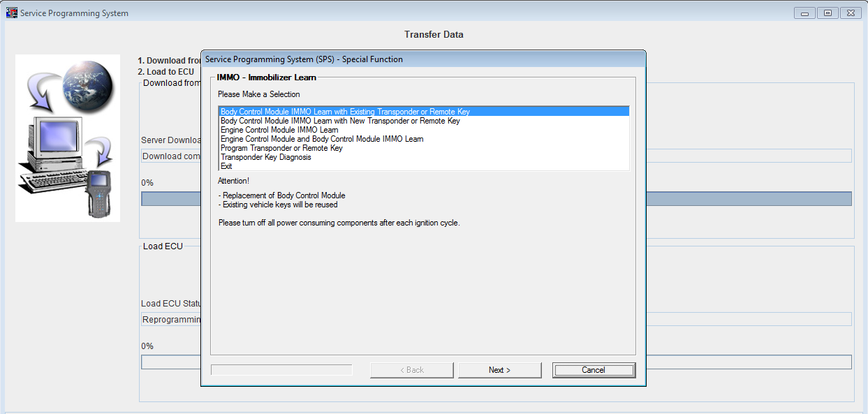
Task: Pick Program Transponder or Remote Key entry
Action: (424, 148)
